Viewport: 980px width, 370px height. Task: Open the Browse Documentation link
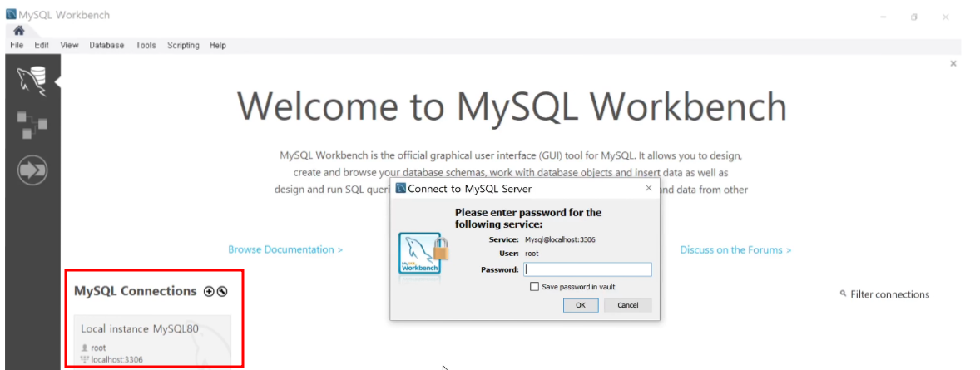[285, 249]
